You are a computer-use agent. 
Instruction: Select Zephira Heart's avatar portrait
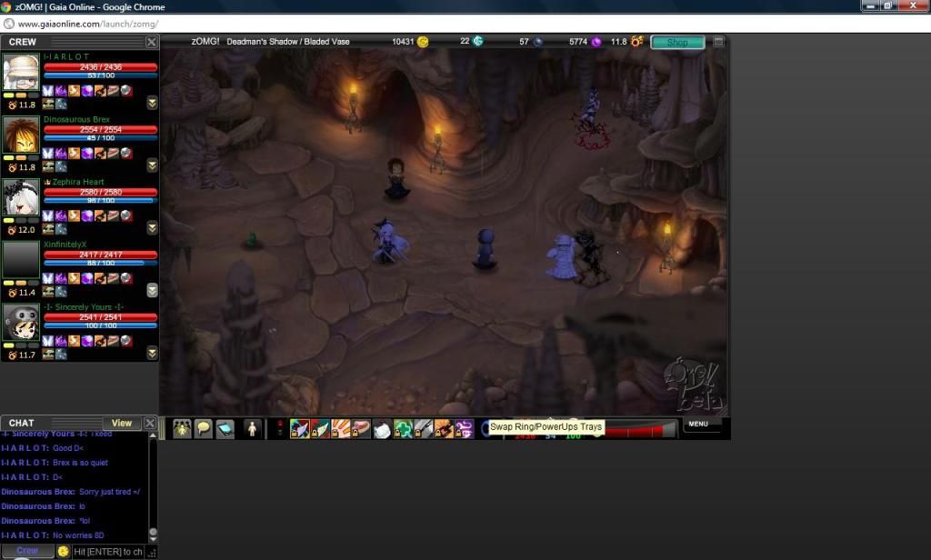coord(21,197)
